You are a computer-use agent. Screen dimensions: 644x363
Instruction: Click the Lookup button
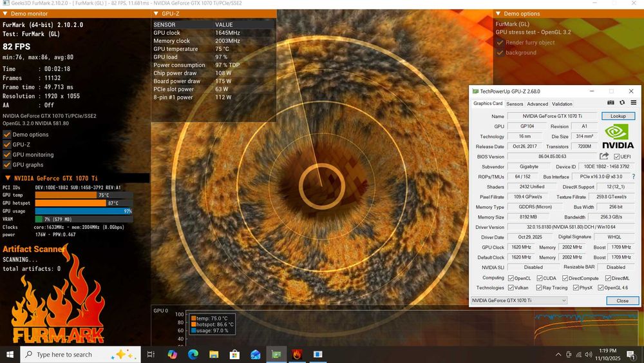point(618,116)
